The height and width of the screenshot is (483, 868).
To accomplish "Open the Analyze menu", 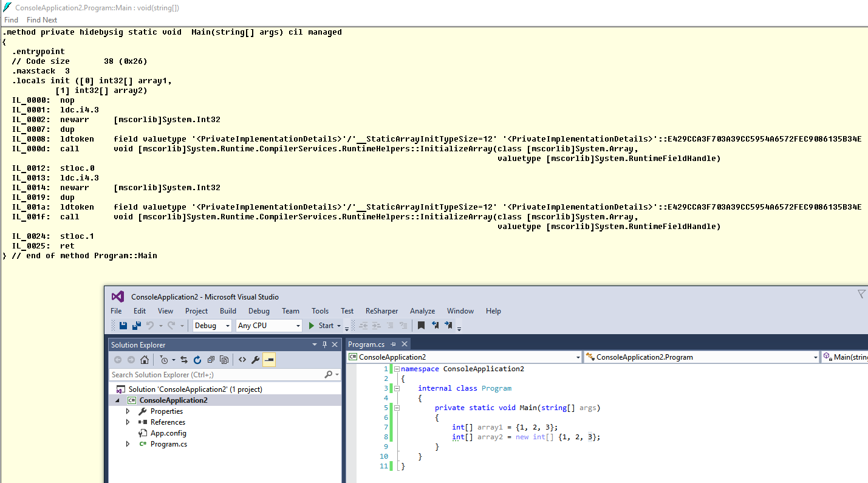I will tap(422, 311).
